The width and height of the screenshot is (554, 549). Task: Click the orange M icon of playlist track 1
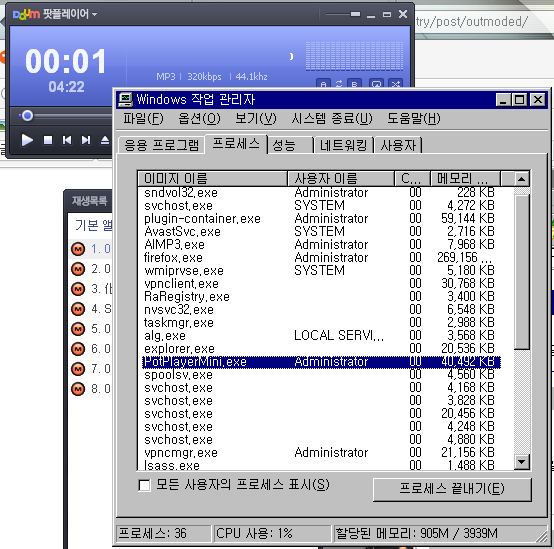tap(78, 249)
